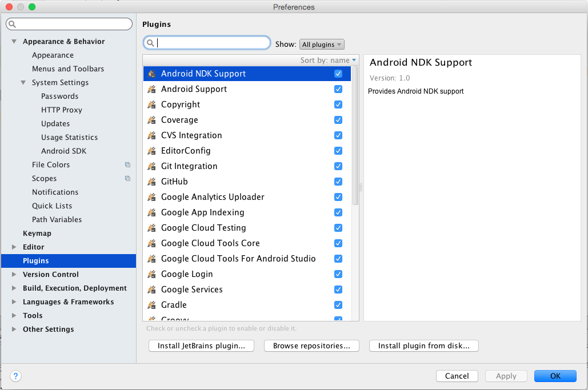This screenshot has height=390, width=588.
Task: Click the Google Analytics Uploader plugin icon
Action: 151,197
